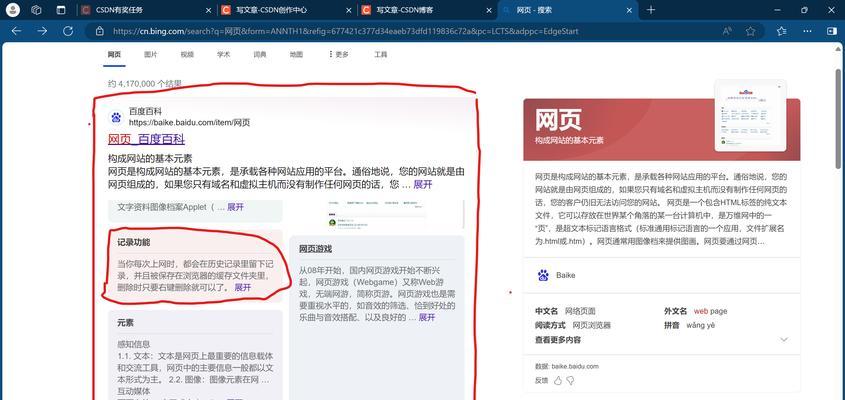This screenshot has height=400, width=845.
Task: Close the 网页 - 搜索 tab
Action: pos(629,10)
